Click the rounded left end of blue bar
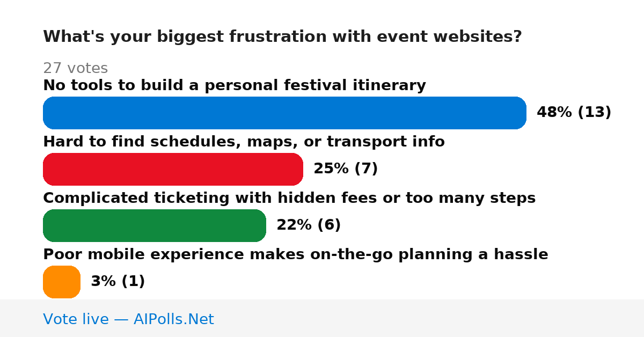This screenshot has width=644, height=337. [x=51, y=113]
